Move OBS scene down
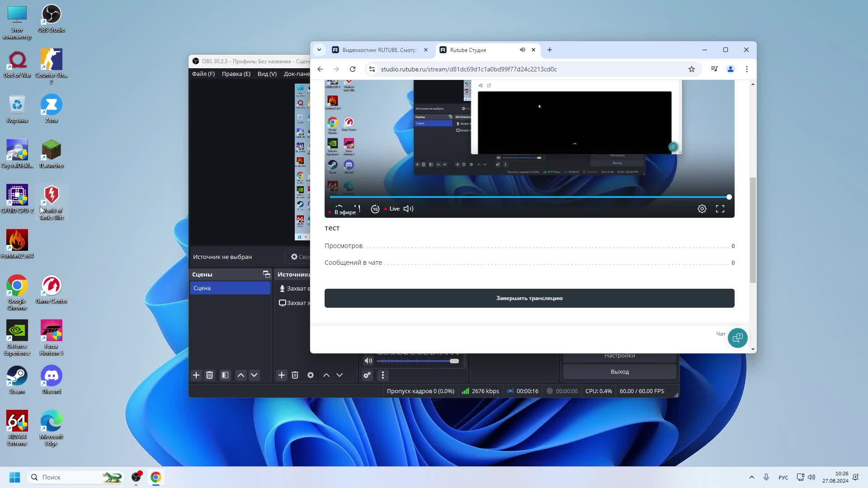 (254, 375)
